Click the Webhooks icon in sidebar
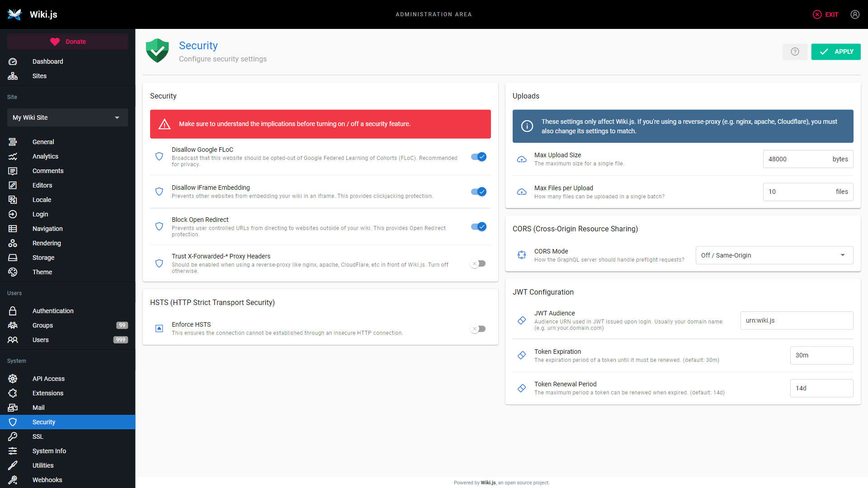 tap(13, 480)
